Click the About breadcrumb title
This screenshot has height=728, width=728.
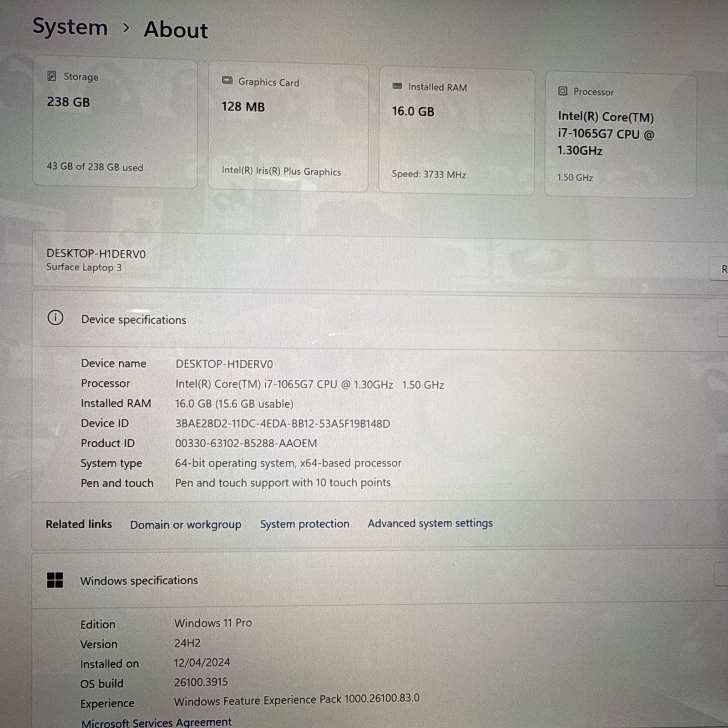176,30
